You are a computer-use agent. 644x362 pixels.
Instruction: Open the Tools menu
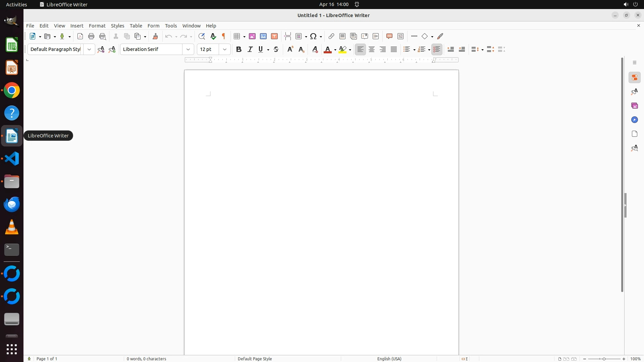click(171, 26)
